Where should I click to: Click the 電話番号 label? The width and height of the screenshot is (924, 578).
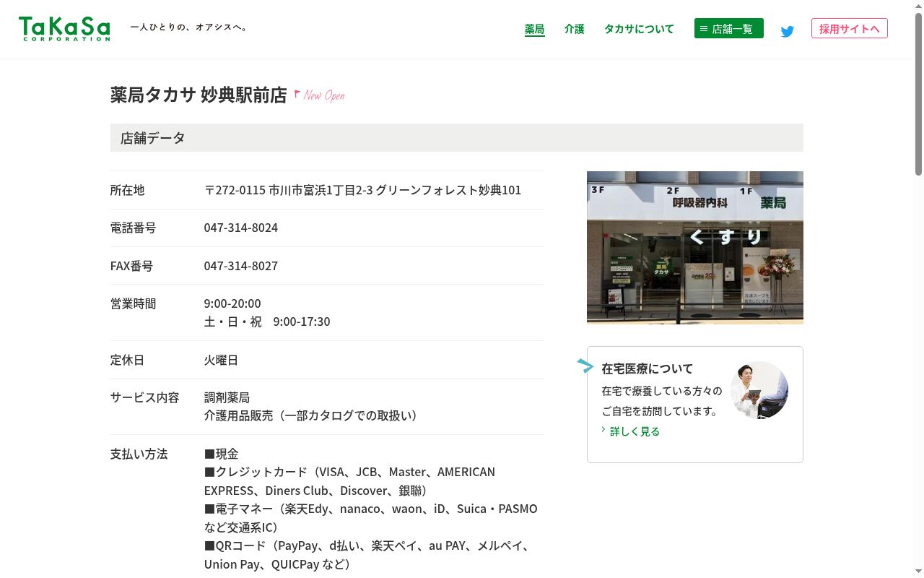point(134,228)
